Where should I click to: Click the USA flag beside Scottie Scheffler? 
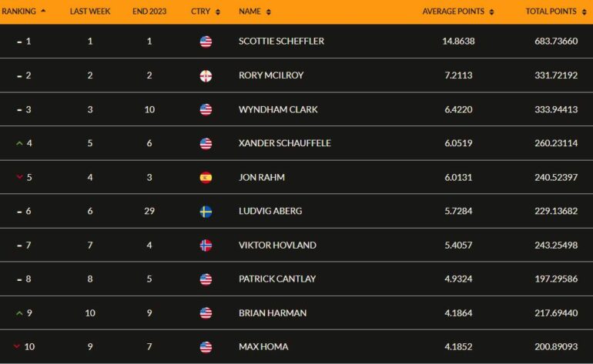(206, 42)
